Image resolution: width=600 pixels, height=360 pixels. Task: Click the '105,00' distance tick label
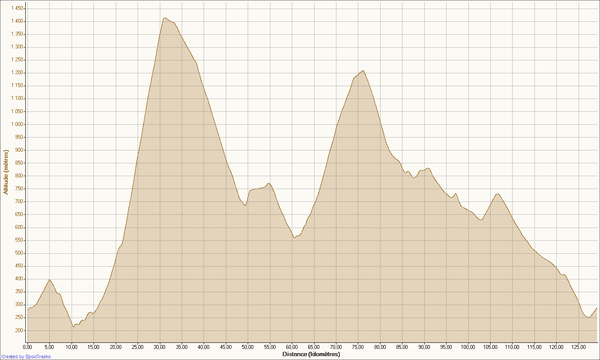coord(490,347)
